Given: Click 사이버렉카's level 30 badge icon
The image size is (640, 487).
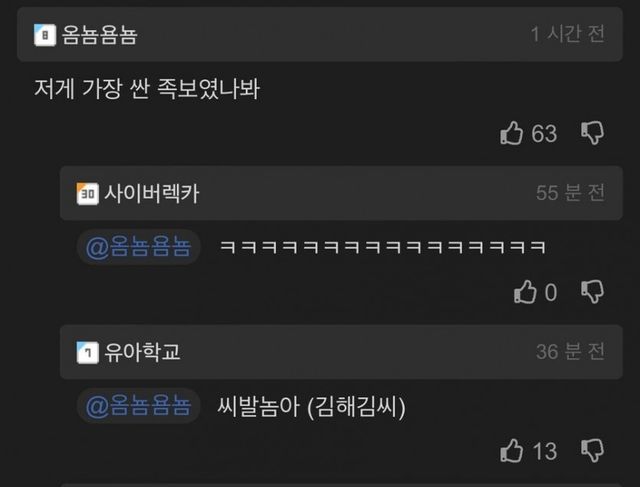Looking at the screenshot, I should coord(87,193).
